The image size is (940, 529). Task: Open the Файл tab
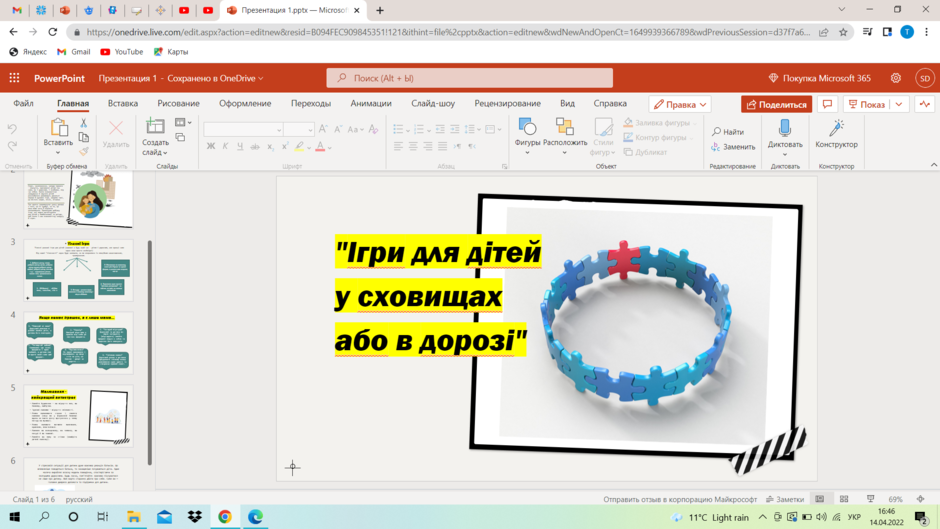[23, 103]
